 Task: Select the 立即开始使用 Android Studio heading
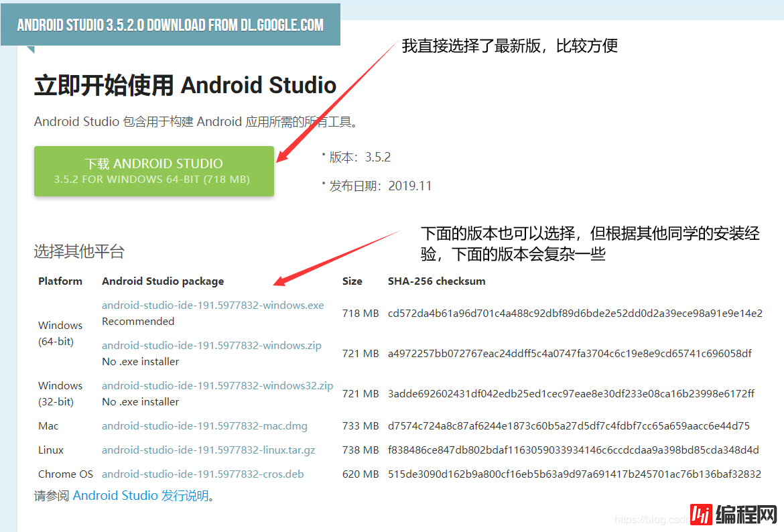tap(185, 85)
